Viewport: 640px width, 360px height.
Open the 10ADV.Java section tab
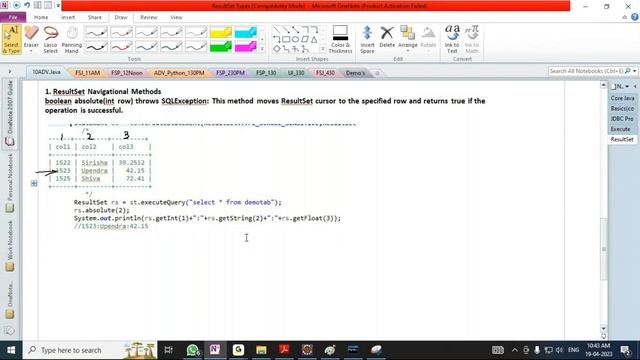(46, 72)
